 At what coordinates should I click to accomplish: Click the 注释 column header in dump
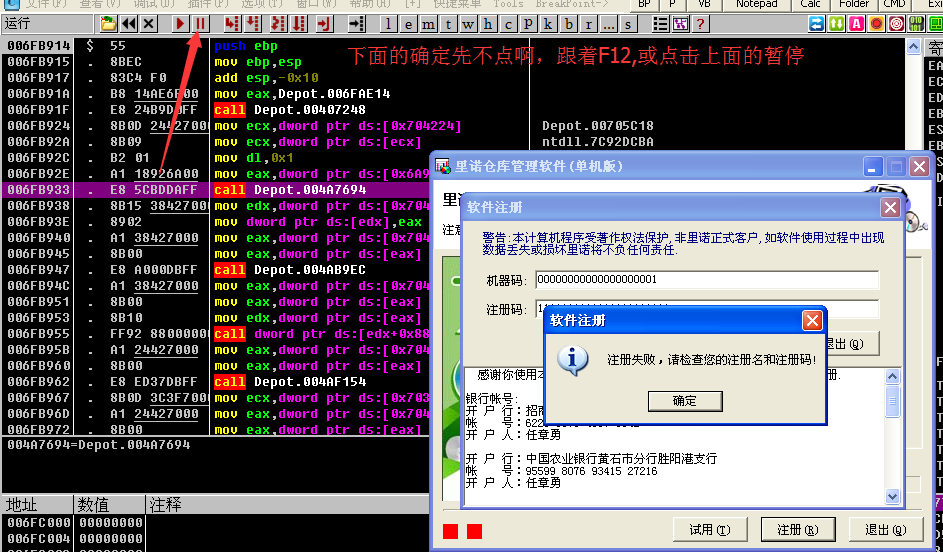pos(287,504)
